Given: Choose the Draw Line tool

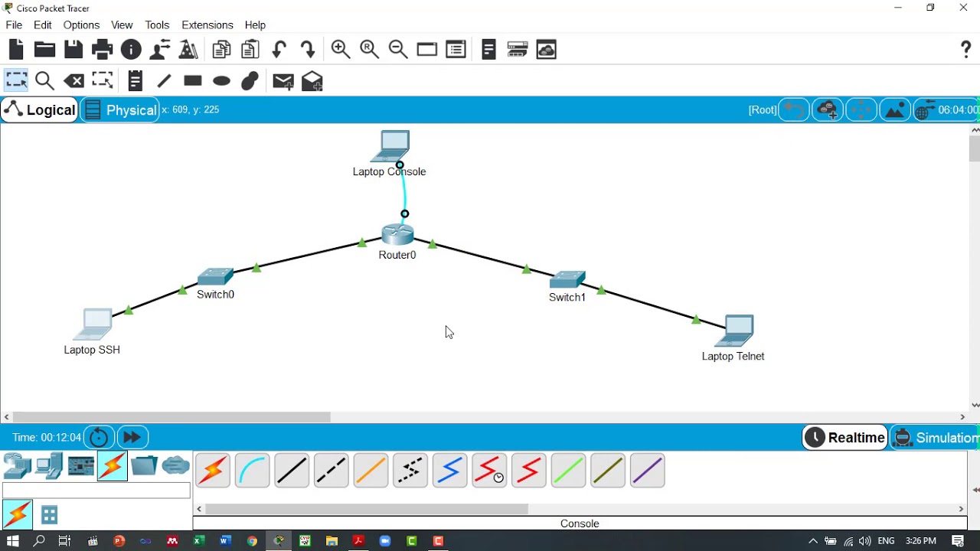Looking at the screenshot, I should (x=164, y=80).
